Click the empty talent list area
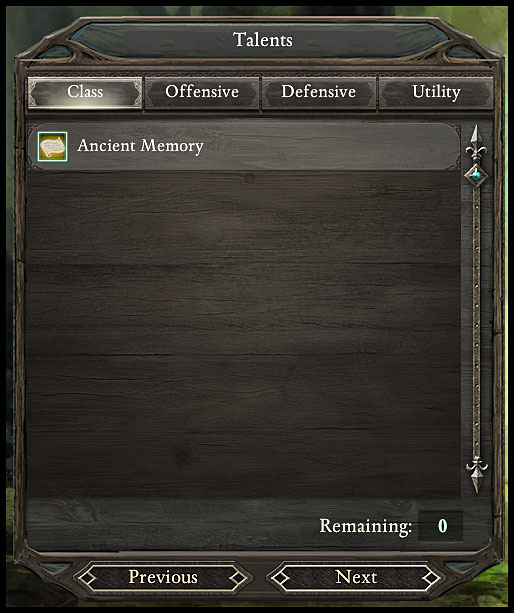 (x=244, y=334)
